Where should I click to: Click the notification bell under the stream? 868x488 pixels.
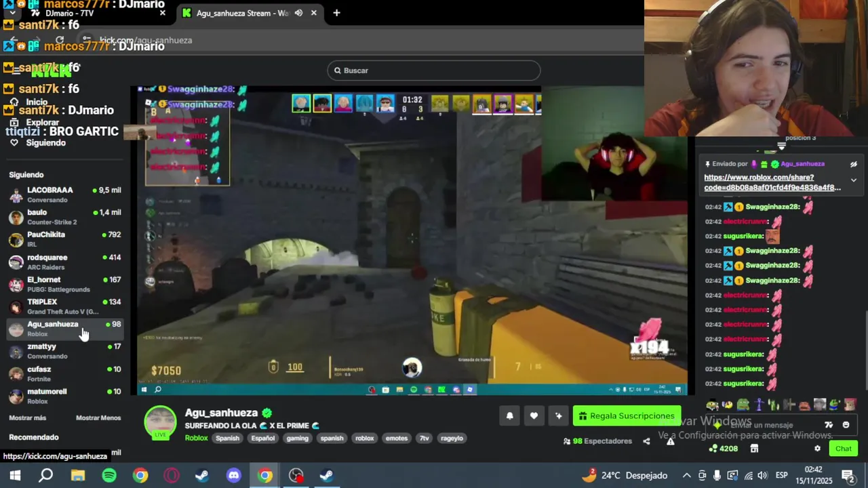[510, 416]
